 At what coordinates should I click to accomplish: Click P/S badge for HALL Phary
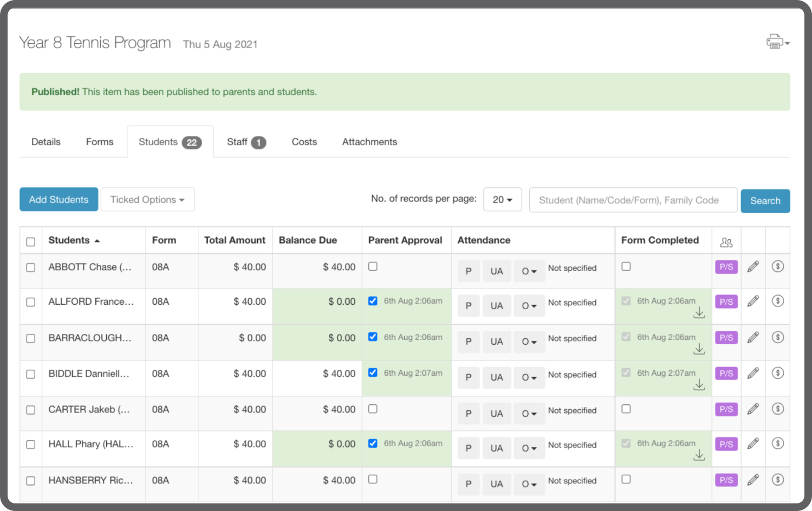[726, 444]
